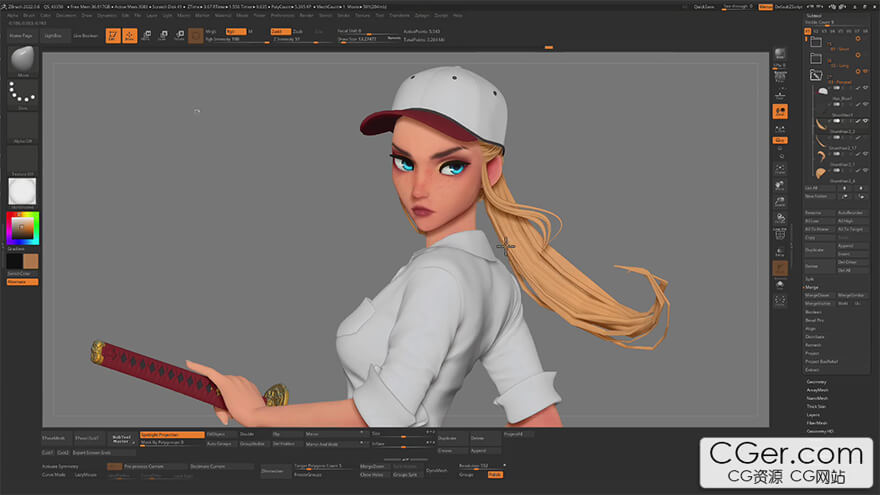Click the right-shelf Move view icon
This screenshot has width=880, height=495.
(780, 185)
